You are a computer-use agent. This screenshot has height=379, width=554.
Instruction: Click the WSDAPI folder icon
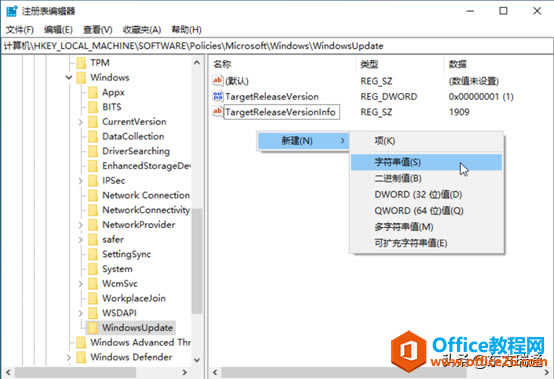tap(93, 313)
